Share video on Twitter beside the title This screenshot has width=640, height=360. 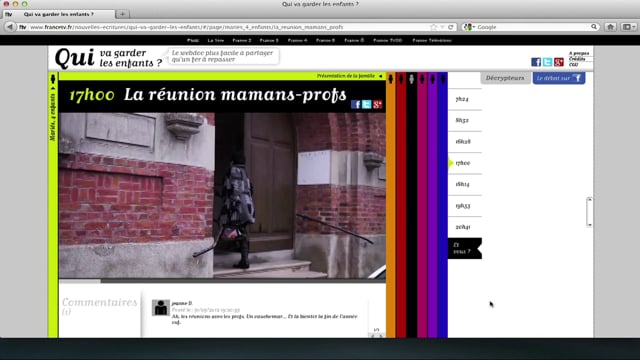coord(367,104)
